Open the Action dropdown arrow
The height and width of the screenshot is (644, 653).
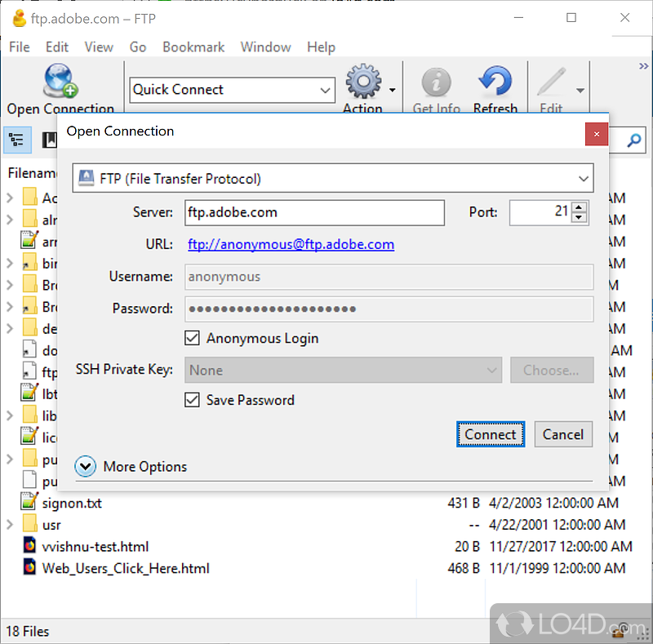393,90
